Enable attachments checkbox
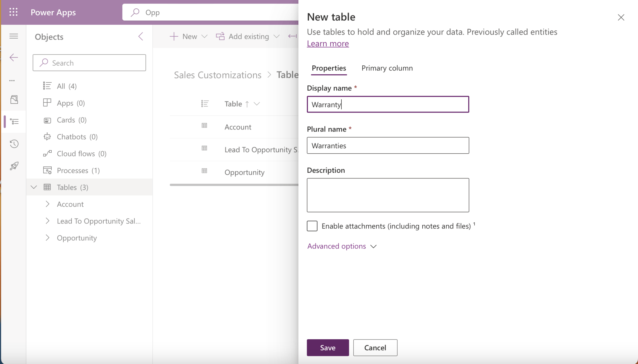 click(x=312, y=226)
